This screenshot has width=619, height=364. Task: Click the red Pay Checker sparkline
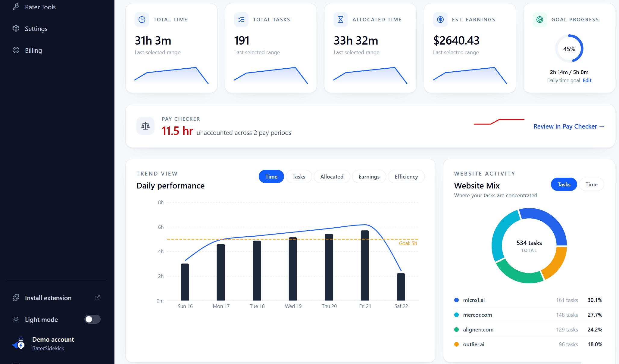tap(499, 122)
